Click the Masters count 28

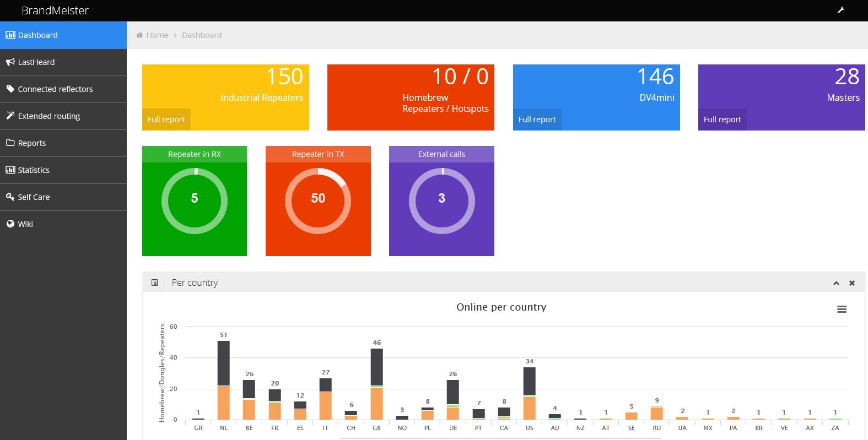tap(847, 77)
